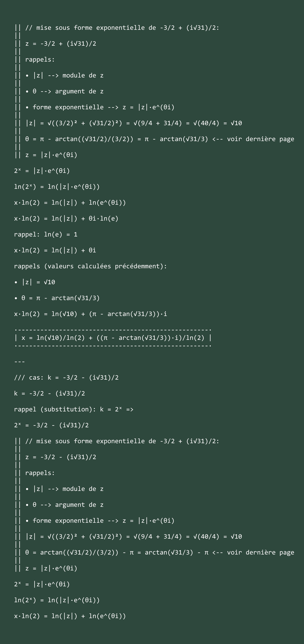Click the line 'z = -3/2 + (i√31)/2'
Screen dimensions: 304x644
click(61, 44)
